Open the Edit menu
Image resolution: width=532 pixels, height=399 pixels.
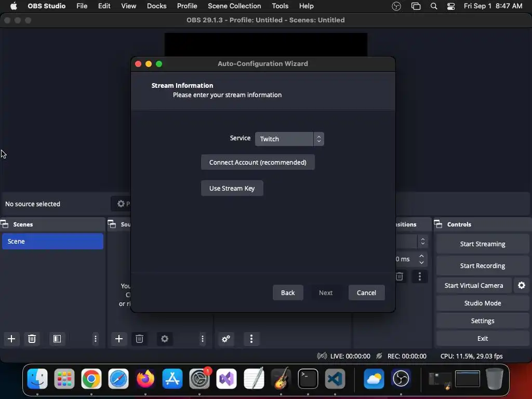pos(104,6)
